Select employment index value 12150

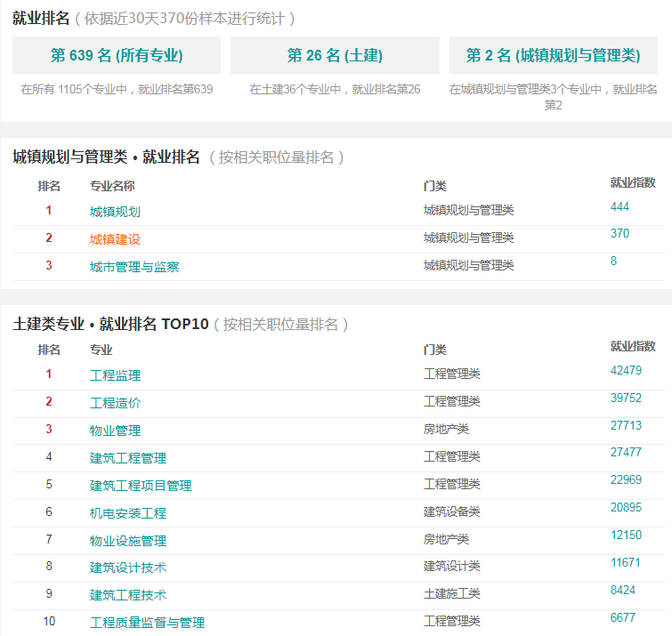(626, 535)
